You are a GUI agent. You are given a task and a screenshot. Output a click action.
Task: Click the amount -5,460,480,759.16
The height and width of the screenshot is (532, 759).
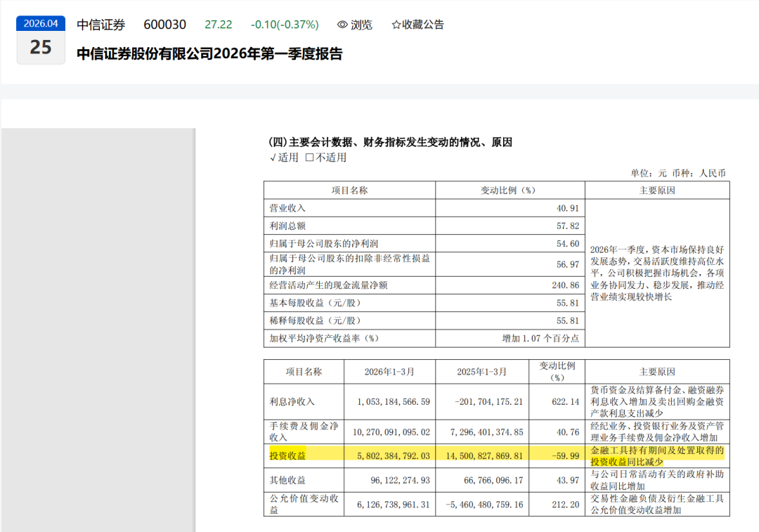484,505
